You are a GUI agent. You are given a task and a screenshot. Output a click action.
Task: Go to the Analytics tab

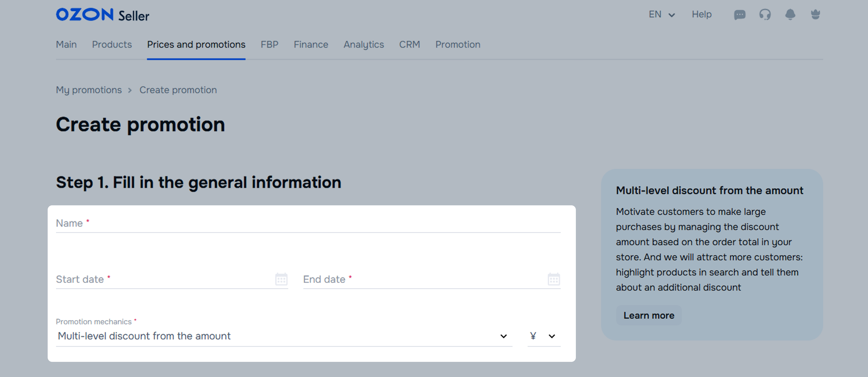pos(364,45)
